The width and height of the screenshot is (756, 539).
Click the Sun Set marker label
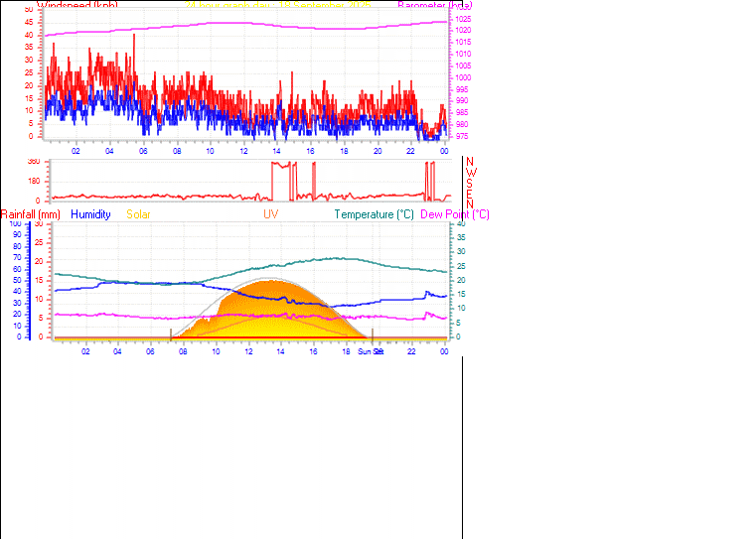[x=371, y=350]
